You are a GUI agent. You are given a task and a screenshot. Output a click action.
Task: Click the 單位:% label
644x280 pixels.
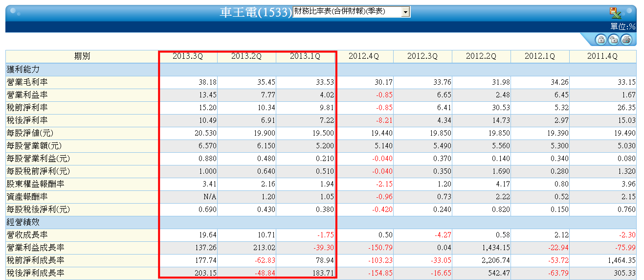pos(622,27)
